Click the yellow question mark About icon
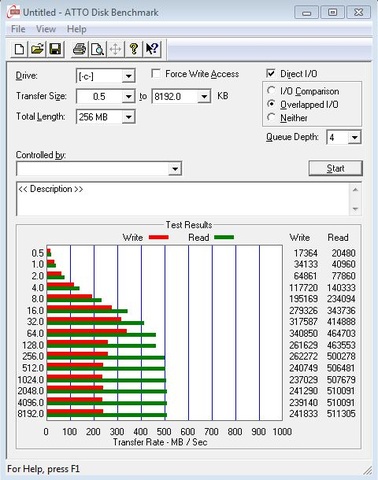This screenshot has height=480, width=378. (x=134, y=49)
